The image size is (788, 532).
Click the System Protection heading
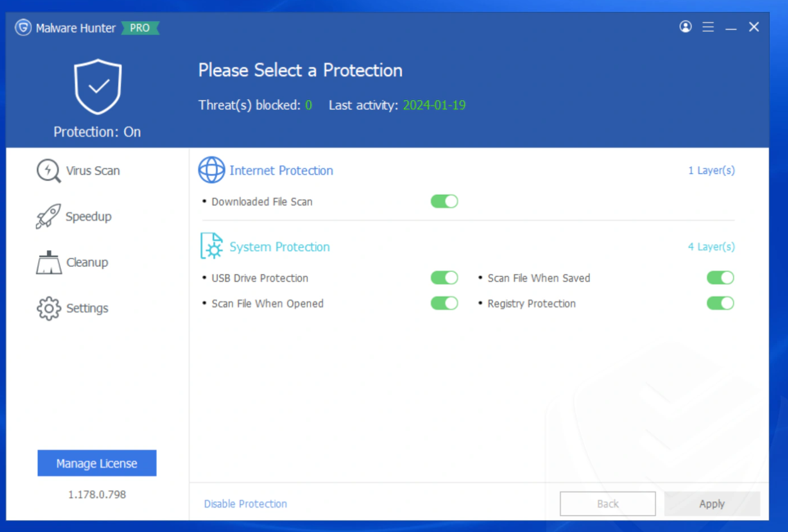(x=280, y=247)
